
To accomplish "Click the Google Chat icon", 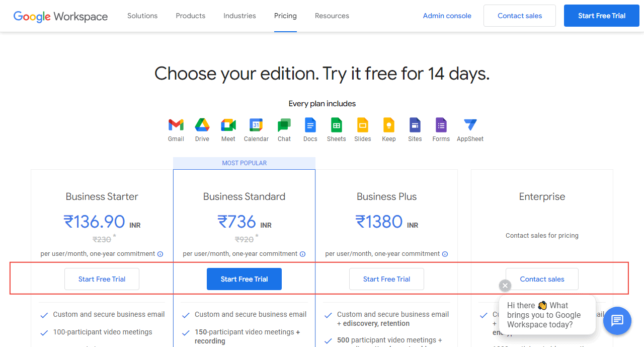I will (x=284, y=126).
